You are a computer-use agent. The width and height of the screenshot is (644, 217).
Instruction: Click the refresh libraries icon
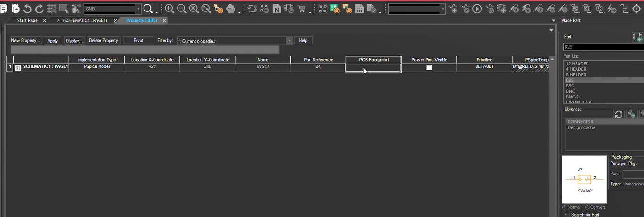619,114
